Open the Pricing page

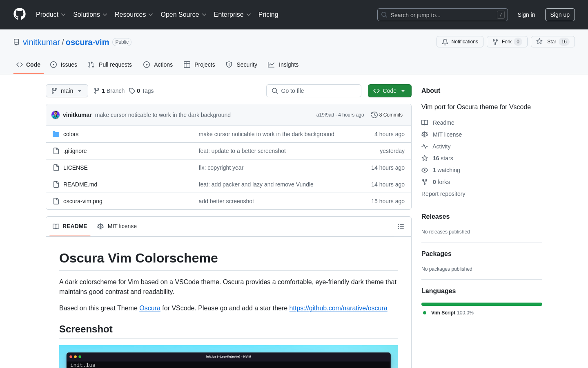click(x=268, y=15)
